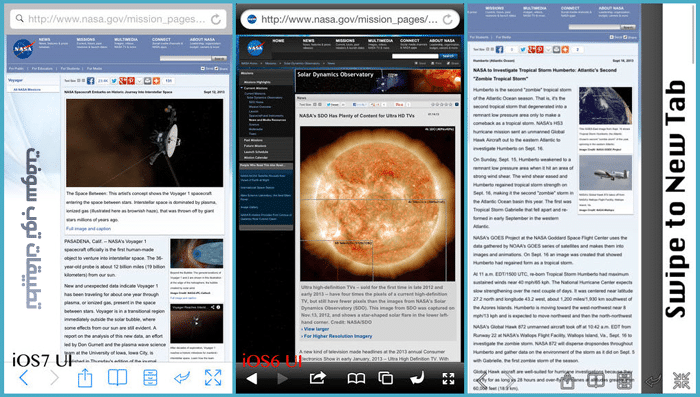Follow the 'View larger' link below sun image
700x397 pixels.
pos(317,329)
